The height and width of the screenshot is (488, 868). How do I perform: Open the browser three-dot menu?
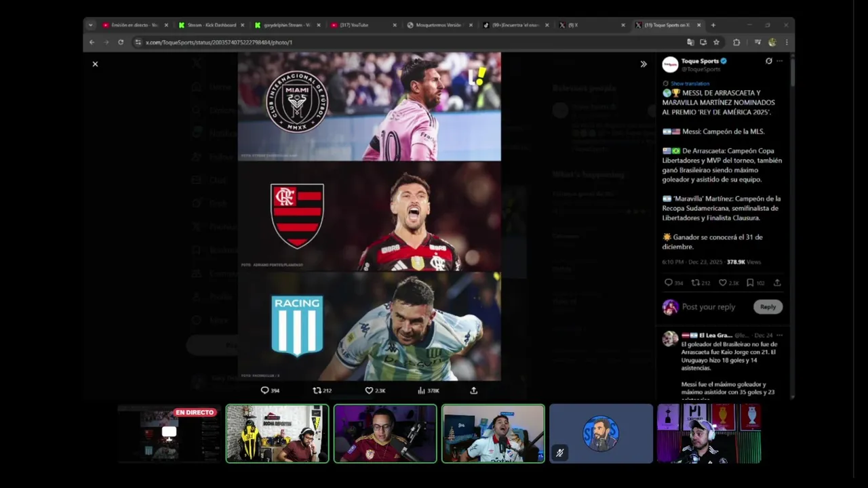(787, 42)
